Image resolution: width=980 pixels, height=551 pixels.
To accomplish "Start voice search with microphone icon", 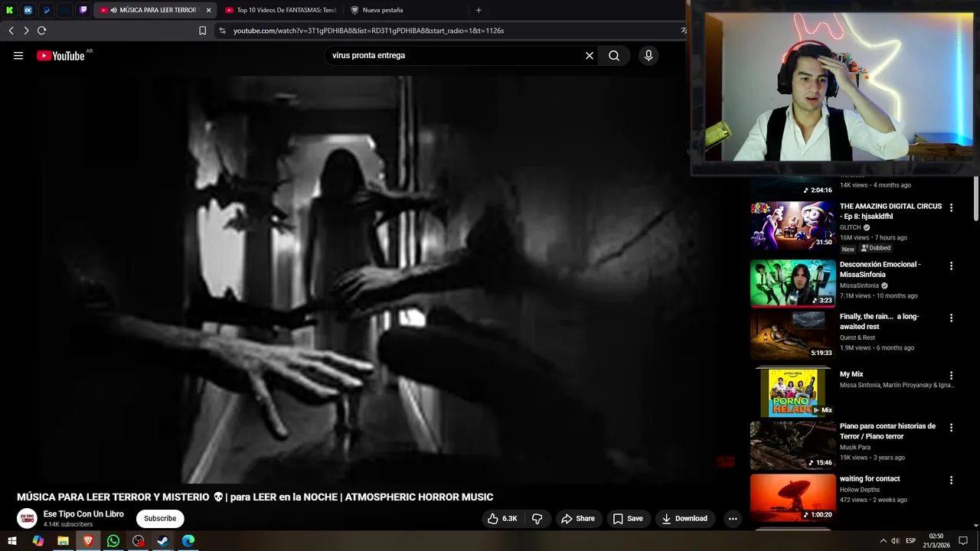I will [648, 55].
